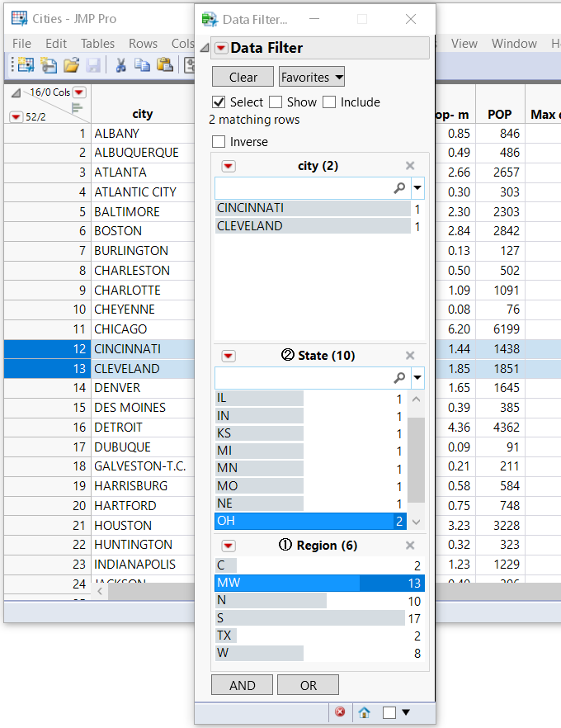The height and width of the screenshot is (728, 561).
Task: Click the Paste clipboard icon
Action: (x=165, y=65)
